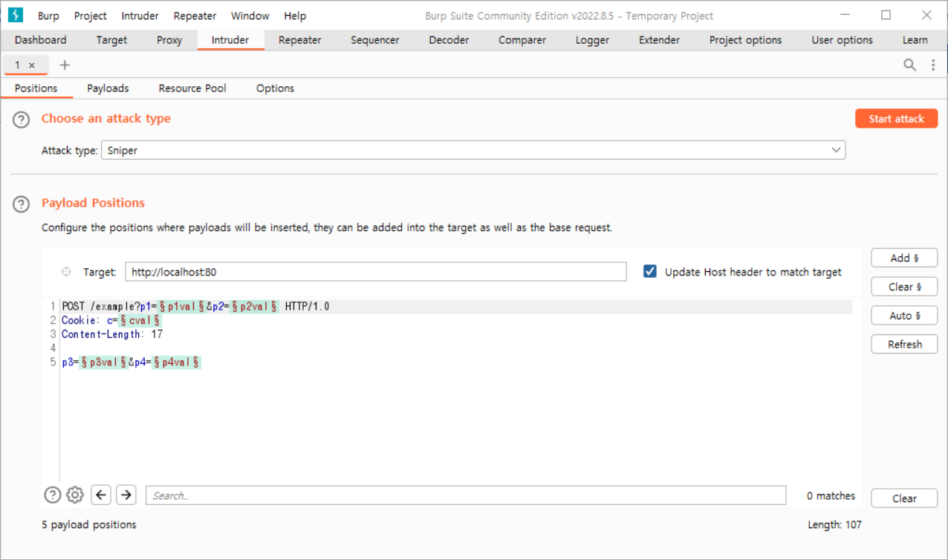
Task: Switch to the Comparer tab
Action: pyautogui.click(x=522, y=40)
